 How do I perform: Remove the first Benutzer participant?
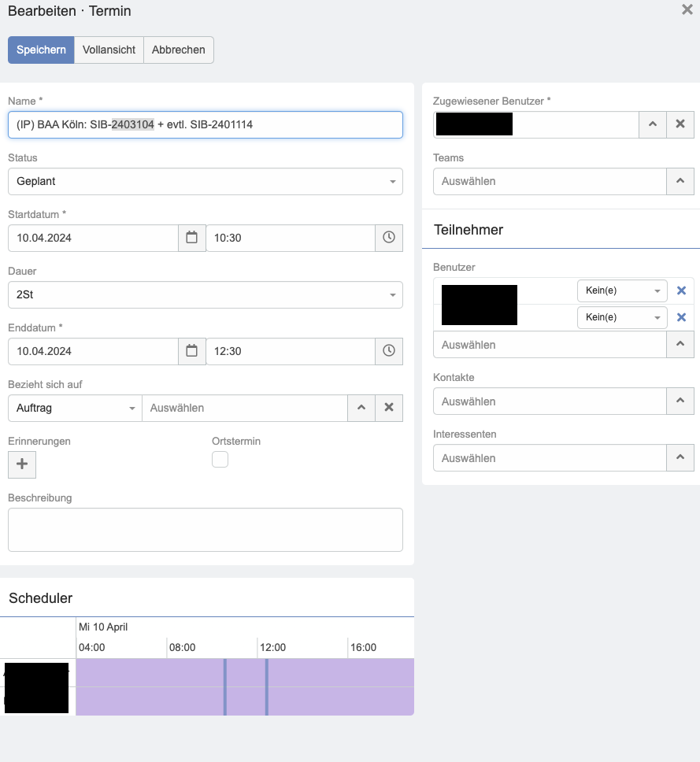coord(681,291)
